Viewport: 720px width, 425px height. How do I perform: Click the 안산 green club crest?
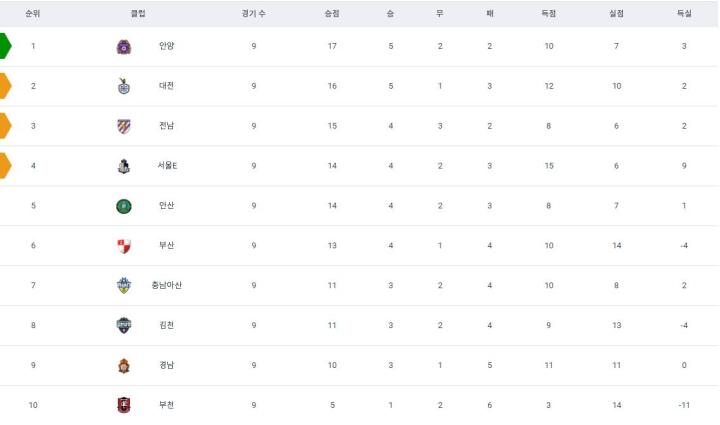tap(124, 206)
